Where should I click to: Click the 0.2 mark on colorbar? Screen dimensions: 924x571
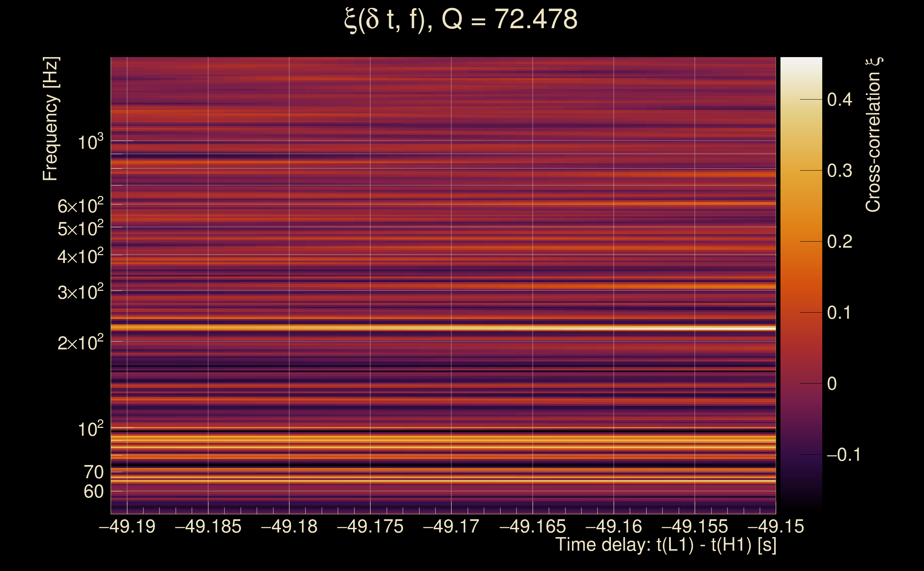coord(839,242)
